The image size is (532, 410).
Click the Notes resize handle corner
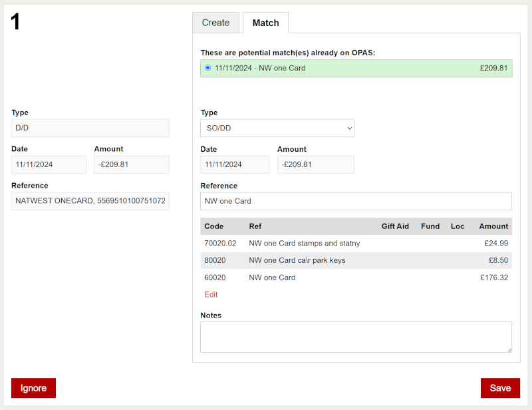click(x=509, y=350)
